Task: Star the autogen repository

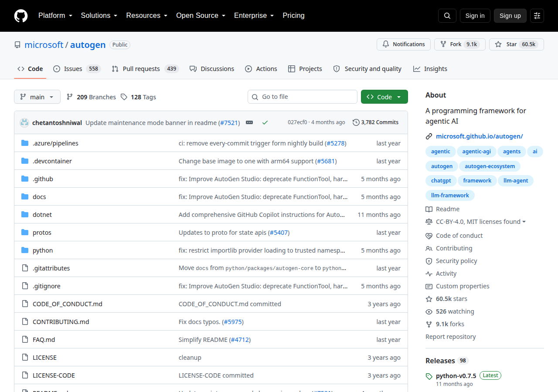Action: click(x=517, y=44)
